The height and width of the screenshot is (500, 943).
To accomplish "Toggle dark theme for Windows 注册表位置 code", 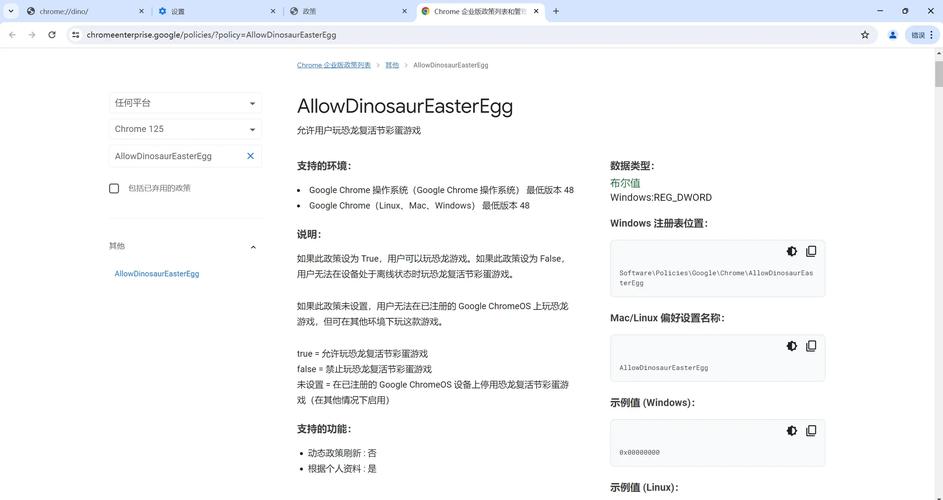I will pos(792,252).
